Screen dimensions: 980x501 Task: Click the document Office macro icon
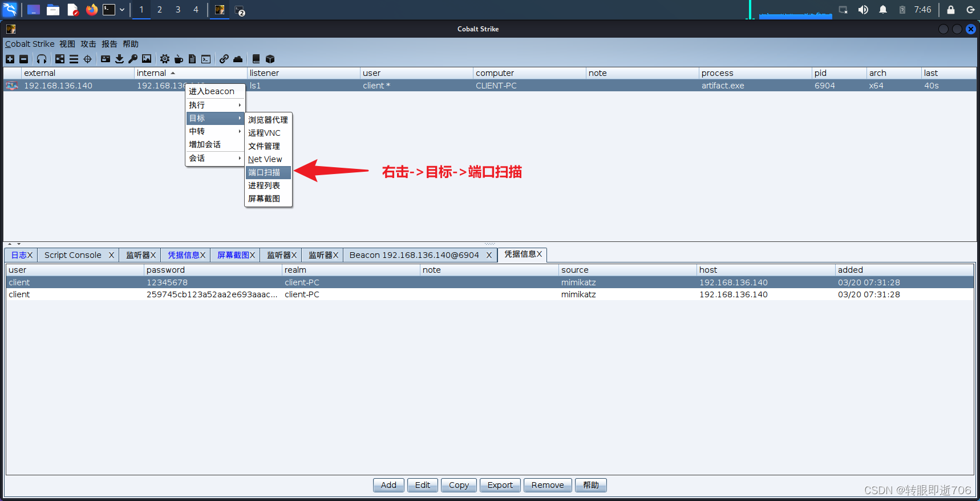pos(192,59)
